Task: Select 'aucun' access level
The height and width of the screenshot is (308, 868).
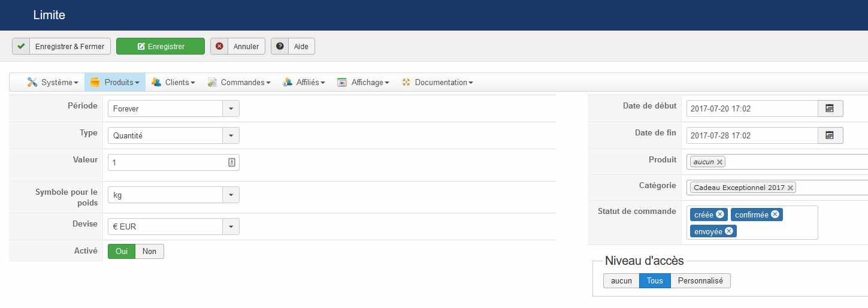Action: pyautogui.click(x=621, y=280)
